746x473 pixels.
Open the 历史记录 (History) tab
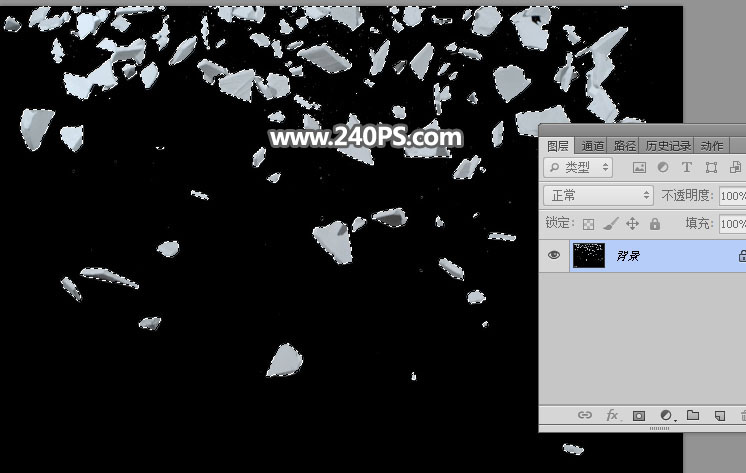[668, 146]
